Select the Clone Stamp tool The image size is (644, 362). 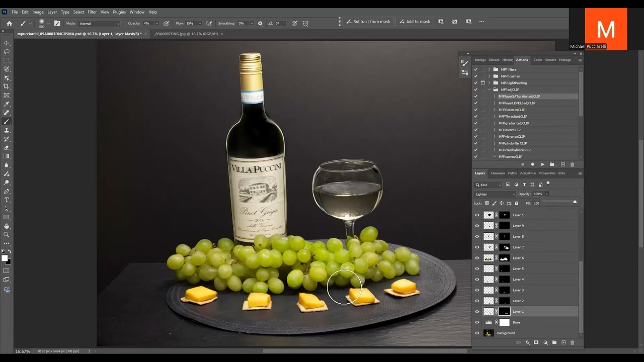click(x=7, y=130)
